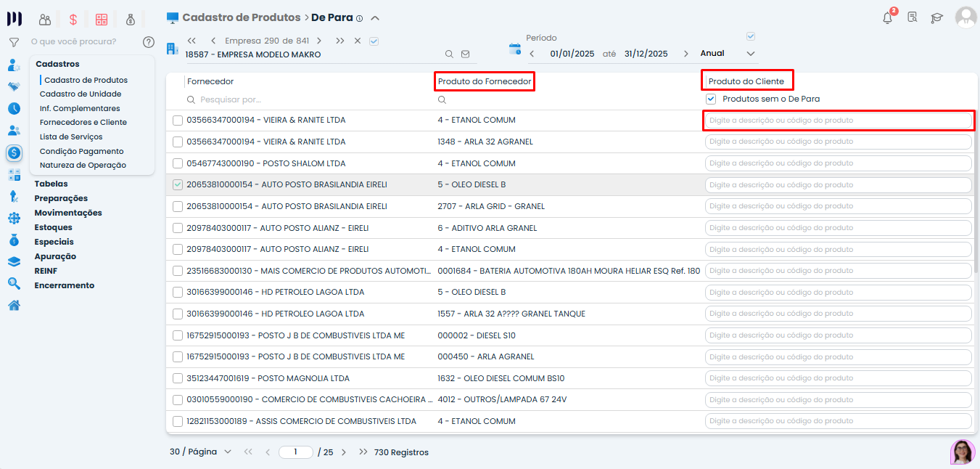
Task: Tick the POSTO MAGNOLIA LTDA row checkbox
Action: [178, 378]
